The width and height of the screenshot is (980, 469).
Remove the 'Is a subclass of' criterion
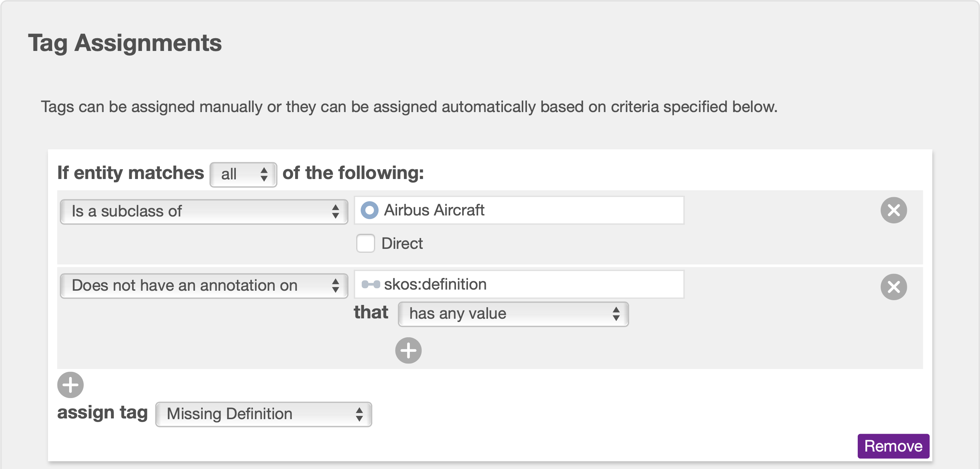pos(893,210)
